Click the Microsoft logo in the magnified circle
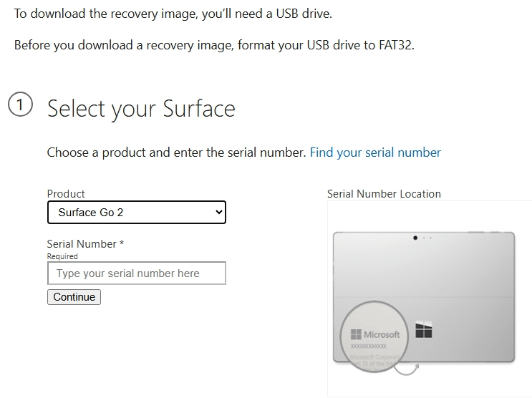This screenshot has height=398, width=532. tap(375, 334)
